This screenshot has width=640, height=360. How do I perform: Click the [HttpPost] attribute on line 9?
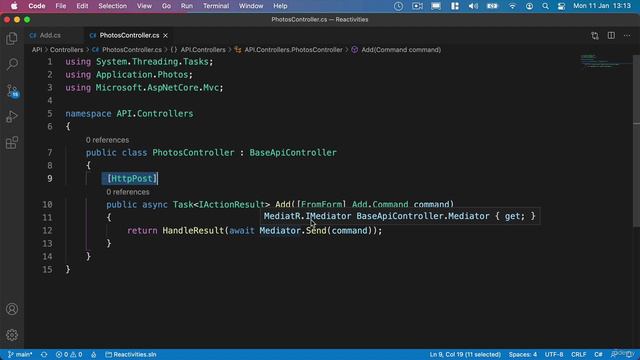click(132, 179)
